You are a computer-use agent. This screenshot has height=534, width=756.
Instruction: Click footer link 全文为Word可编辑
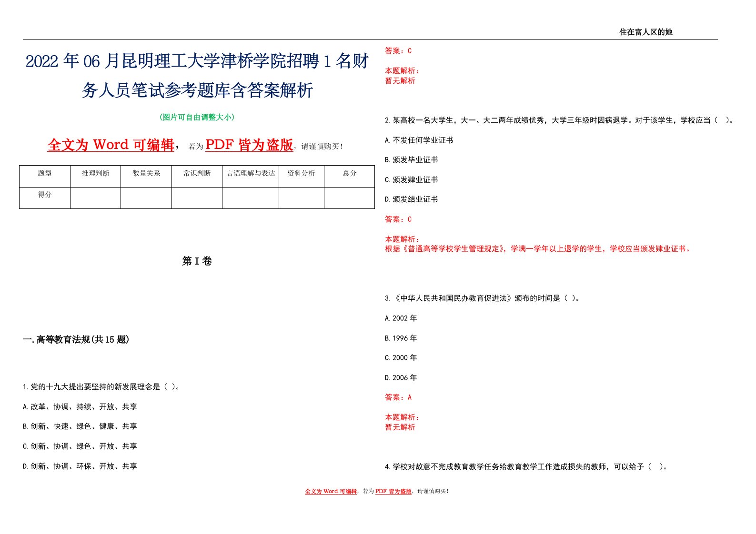tap(331, 491)
